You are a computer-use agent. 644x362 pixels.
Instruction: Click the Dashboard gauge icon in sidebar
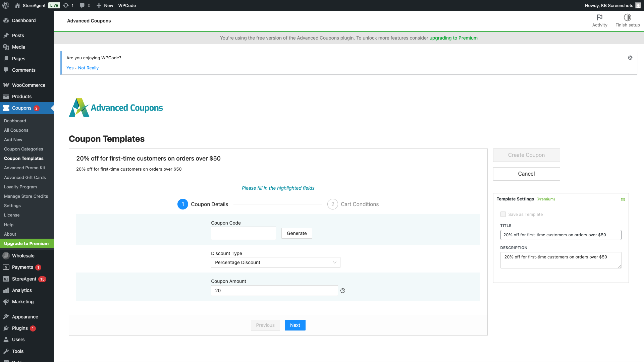pos(6,20)
